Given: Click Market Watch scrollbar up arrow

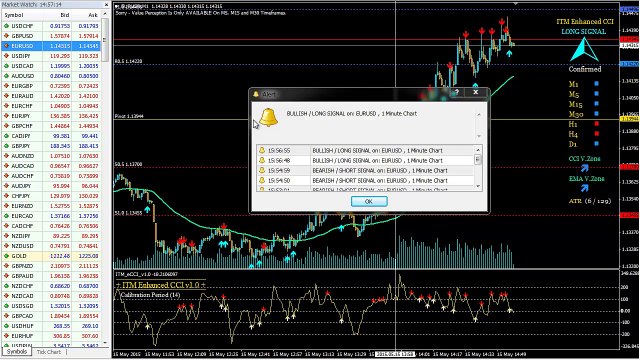Looking at the screenshot, I should point(105,14).
